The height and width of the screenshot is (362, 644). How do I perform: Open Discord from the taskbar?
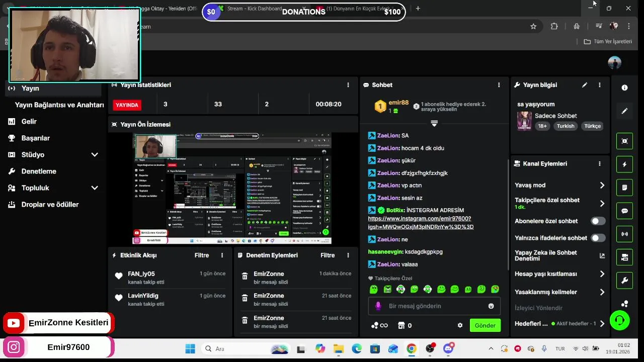coord(448,348)
